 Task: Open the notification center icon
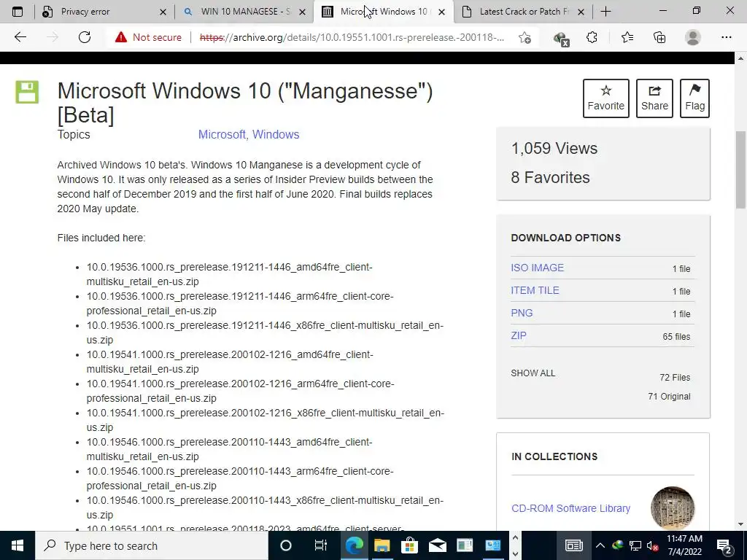tap(724, 545)
